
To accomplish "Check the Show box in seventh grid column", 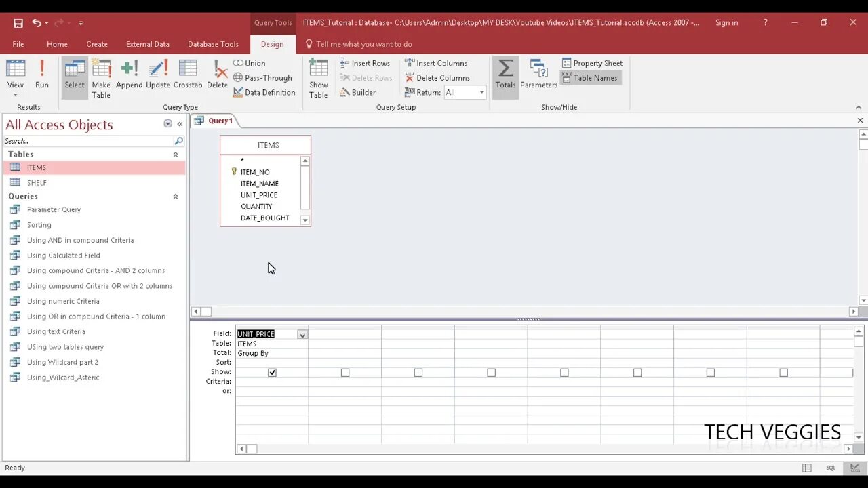I will pyautogui.click(x=711, y=373).
